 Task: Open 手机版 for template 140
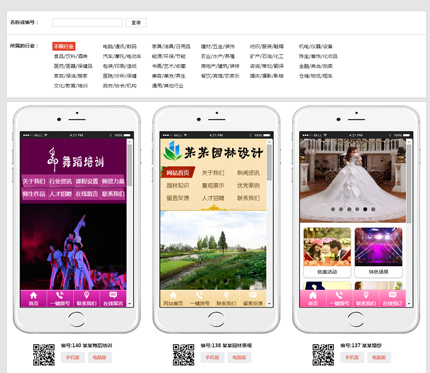73,357
